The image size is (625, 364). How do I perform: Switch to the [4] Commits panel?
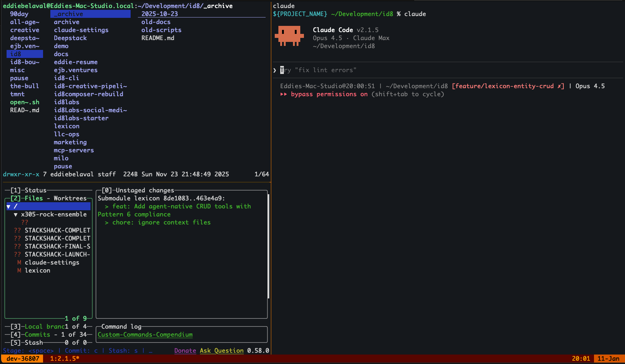tap(37, 334)
